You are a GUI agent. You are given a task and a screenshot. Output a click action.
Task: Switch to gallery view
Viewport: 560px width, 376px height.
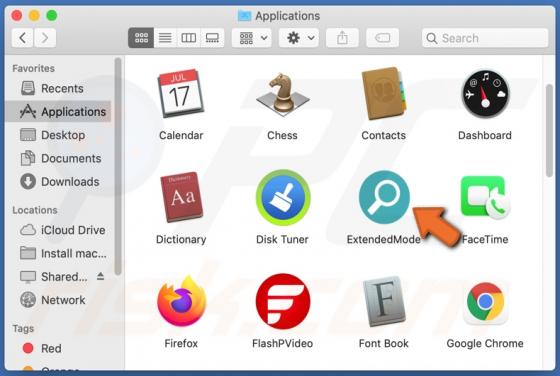(212, 37)
